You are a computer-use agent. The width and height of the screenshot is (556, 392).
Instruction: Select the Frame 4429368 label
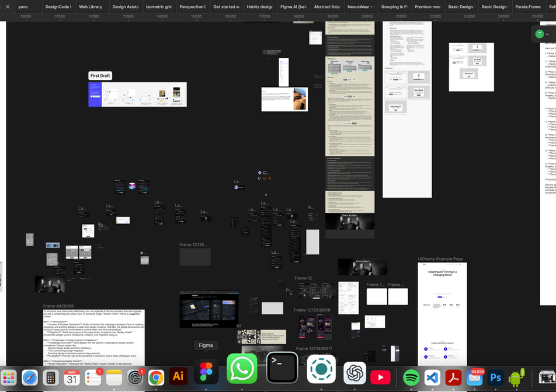(x=58, y=306)
